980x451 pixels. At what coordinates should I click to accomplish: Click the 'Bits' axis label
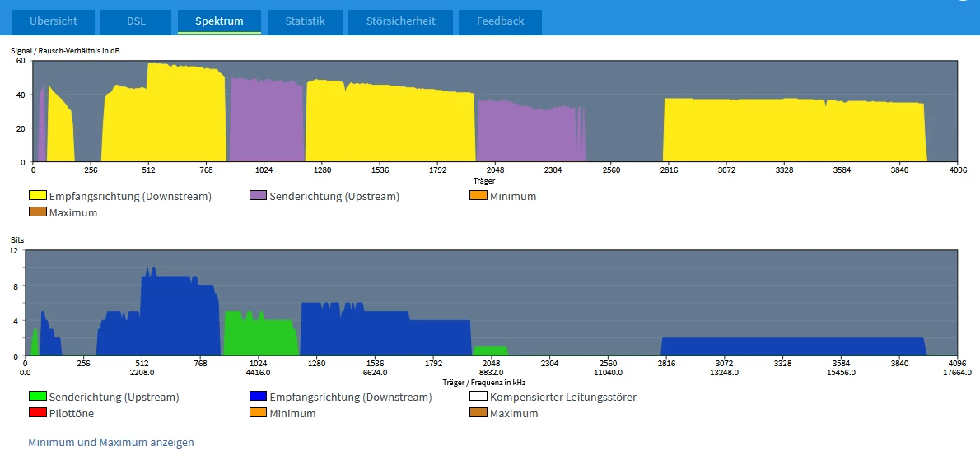coord(16,239)
